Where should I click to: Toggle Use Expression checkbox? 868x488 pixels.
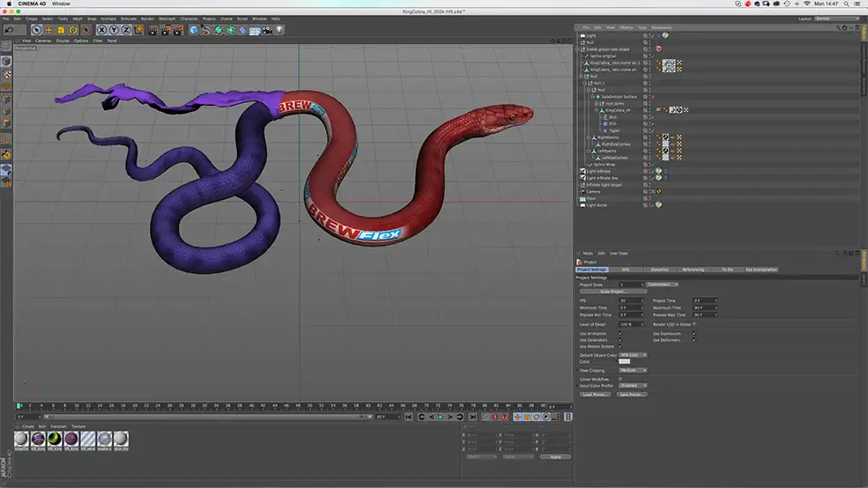pos(694,334)
